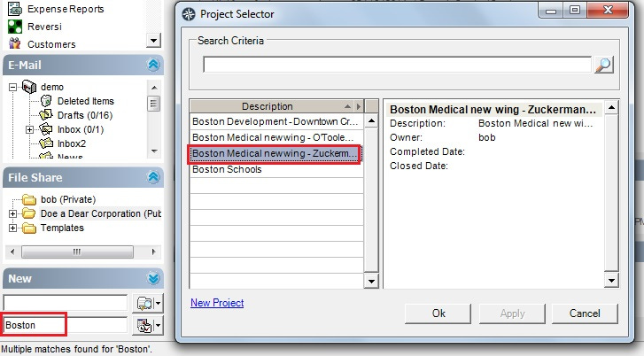Click details pane scroll down arrow
This screenshot has height=356, width=644.
click(611, 281)
